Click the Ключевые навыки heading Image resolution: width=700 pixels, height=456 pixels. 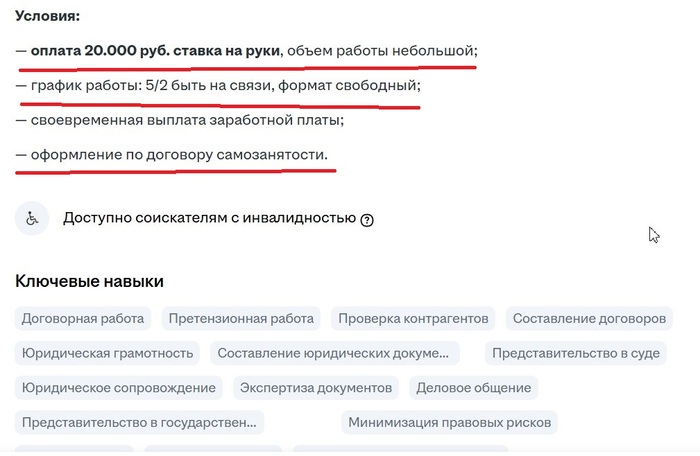click(x=89, y=282)
